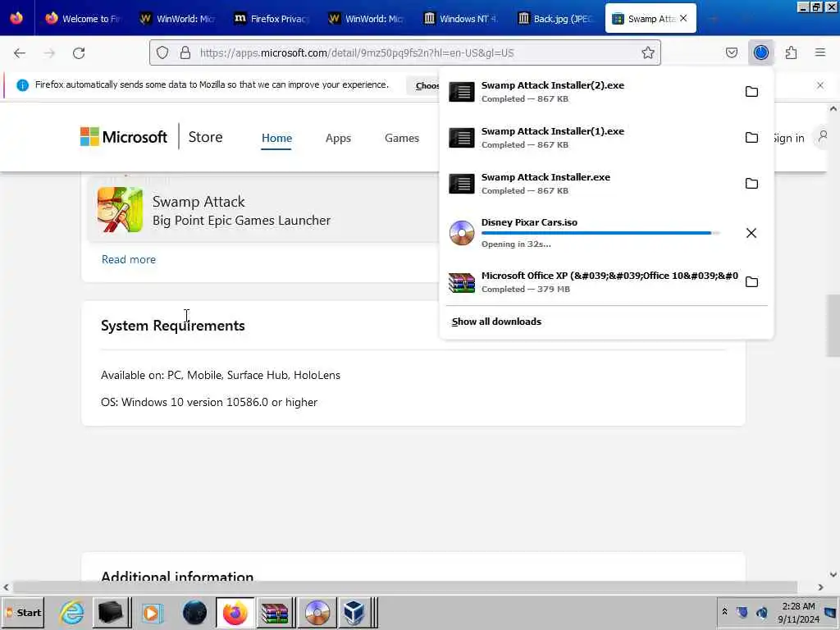Switch to the second WinWorld tab
This screenshot has height=630, width=840.
tap(366, 18)
